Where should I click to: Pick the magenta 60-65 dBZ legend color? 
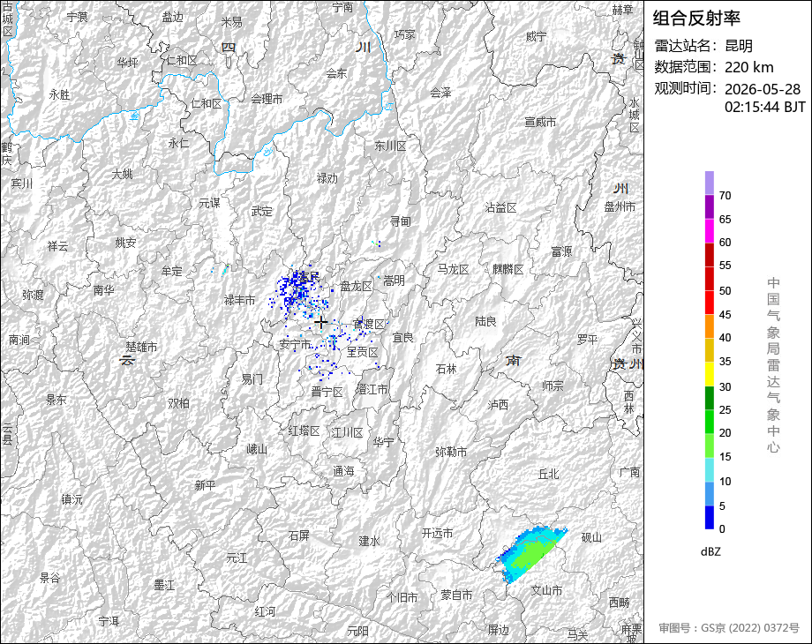710,230
